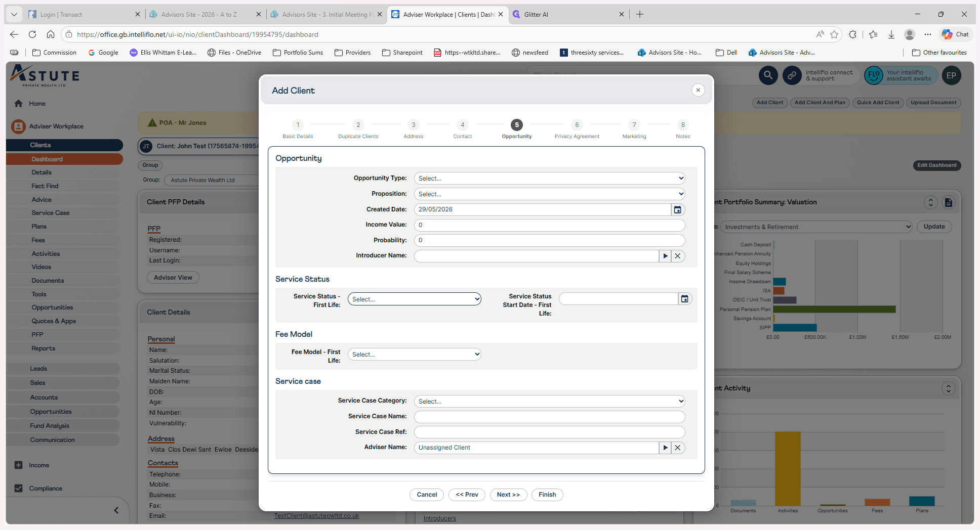Collapse the left sidebar chevron
The image size is (980, 530).
(x=116, y=510)
